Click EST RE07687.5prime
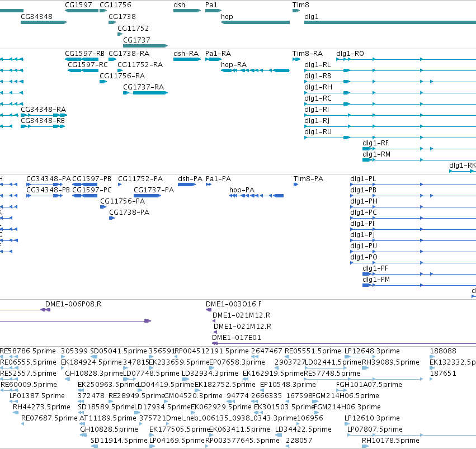The width and height of the screenshot is (476, 449). 49,419
